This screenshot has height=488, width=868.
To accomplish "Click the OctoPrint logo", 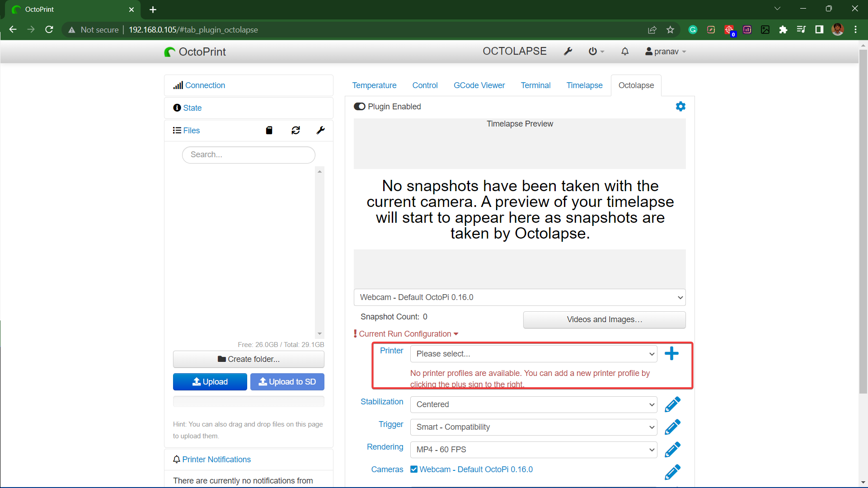I will click(x=195, y=52).
